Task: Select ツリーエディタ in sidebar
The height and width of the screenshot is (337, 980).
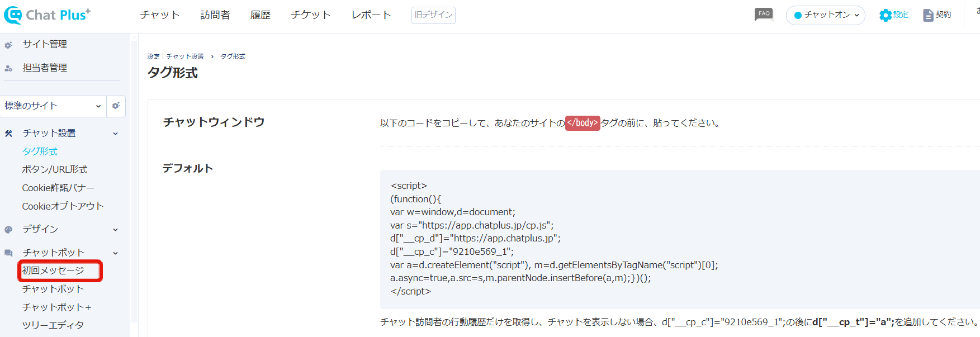Action: click(53, 325)
